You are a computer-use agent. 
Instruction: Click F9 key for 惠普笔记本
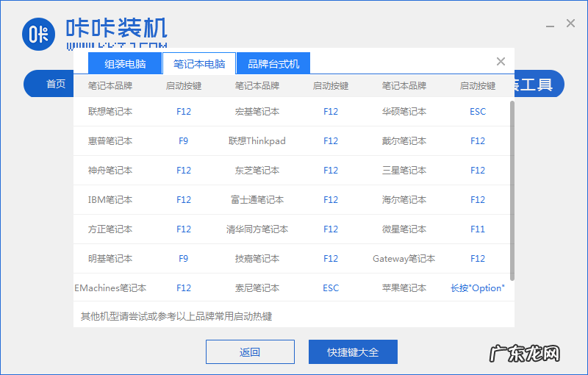(183, 141)
